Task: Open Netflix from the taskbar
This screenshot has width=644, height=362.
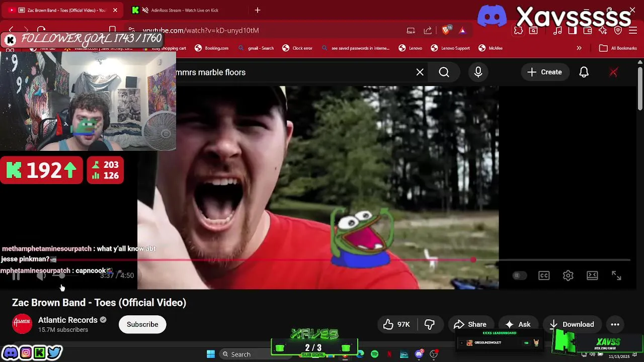Action: click(389, 354)
